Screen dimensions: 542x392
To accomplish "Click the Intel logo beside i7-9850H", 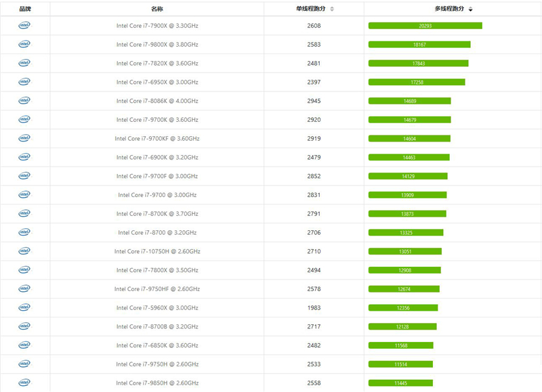I will [24, 383].
